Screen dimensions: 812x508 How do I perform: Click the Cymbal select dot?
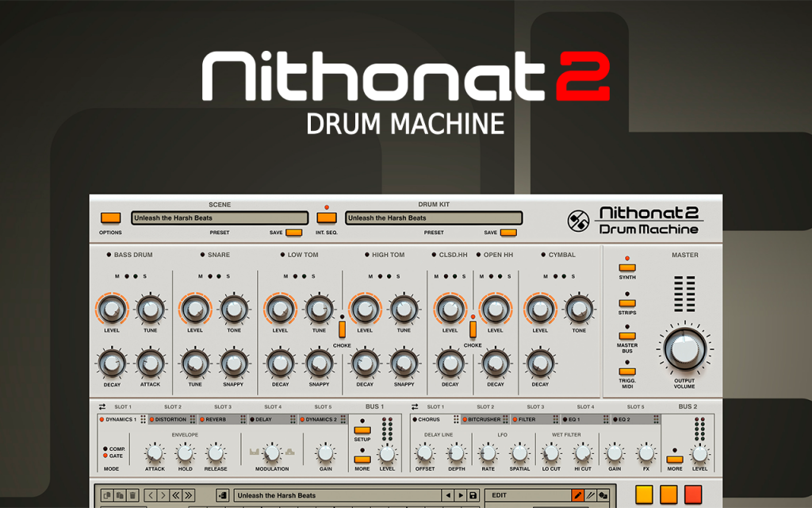[x=543, y=255]
